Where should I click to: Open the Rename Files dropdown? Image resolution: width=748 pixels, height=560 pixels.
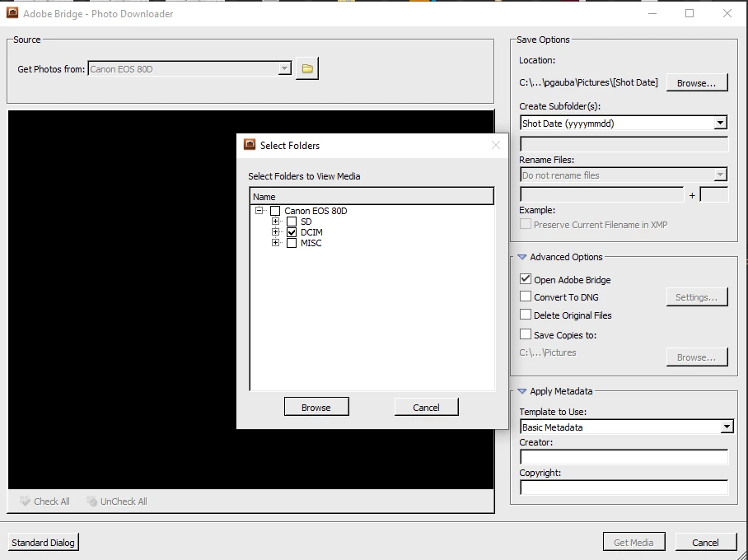(x=720, y=175)
